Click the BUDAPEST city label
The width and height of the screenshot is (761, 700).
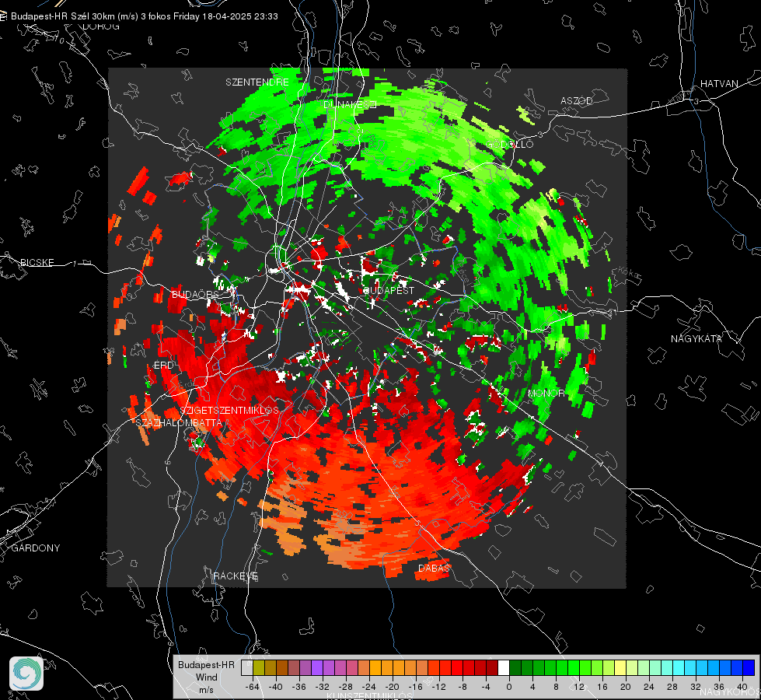(389, 290)
